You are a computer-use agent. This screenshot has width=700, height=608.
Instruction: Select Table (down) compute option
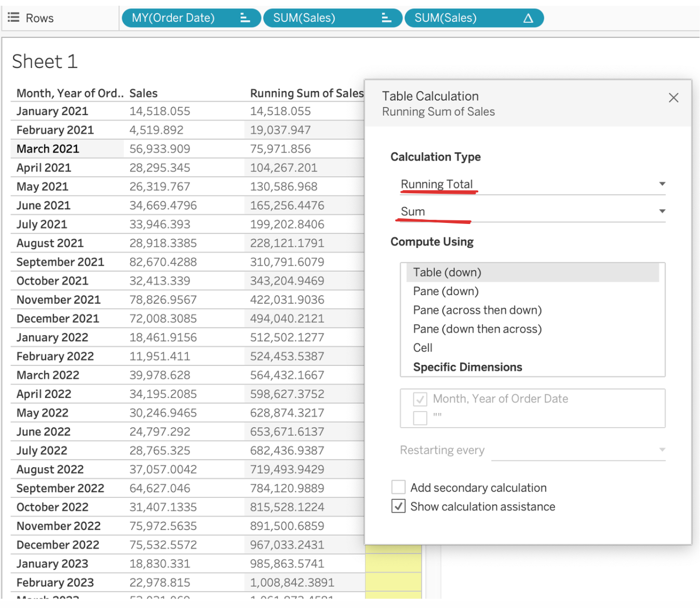coord(447,272)
